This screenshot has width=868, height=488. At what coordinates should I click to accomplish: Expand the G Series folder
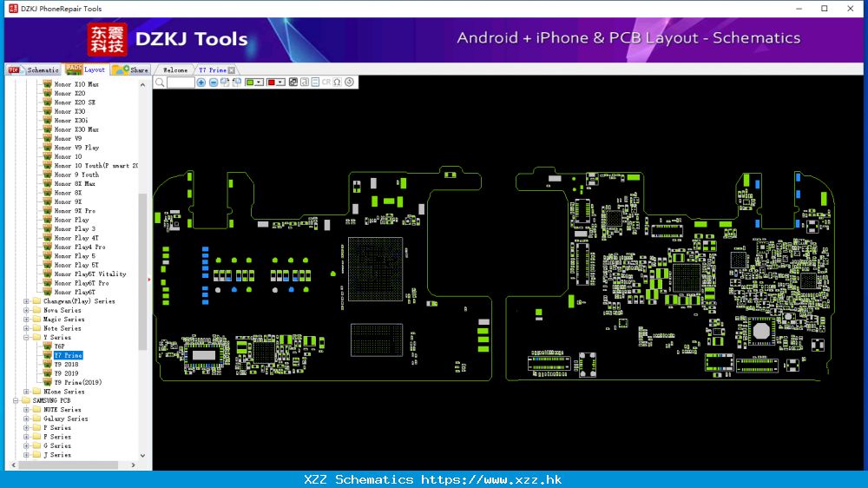pyautogui.click(x=27, y=446)
